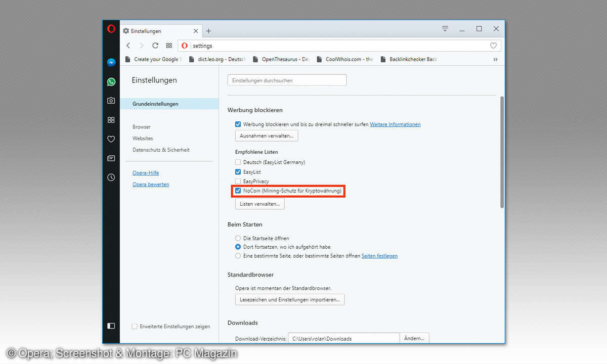
Task: Open the Opera main menu logo
Action: (x=111, y=29)
